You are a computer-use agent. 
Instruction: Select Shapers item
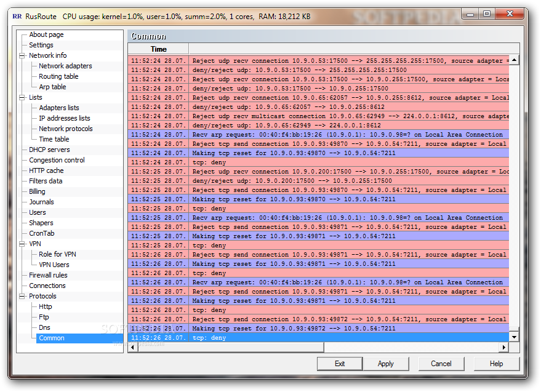[41, 223]
